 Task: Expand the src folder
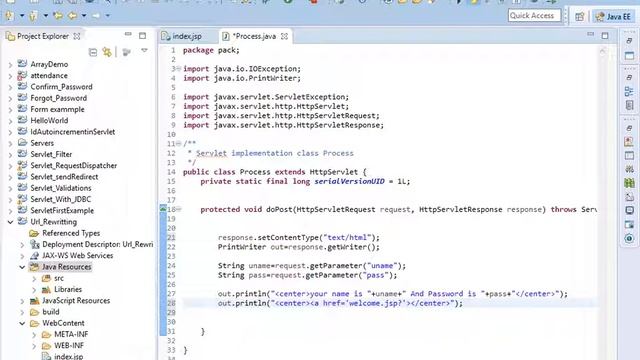(x=34, y=278)
